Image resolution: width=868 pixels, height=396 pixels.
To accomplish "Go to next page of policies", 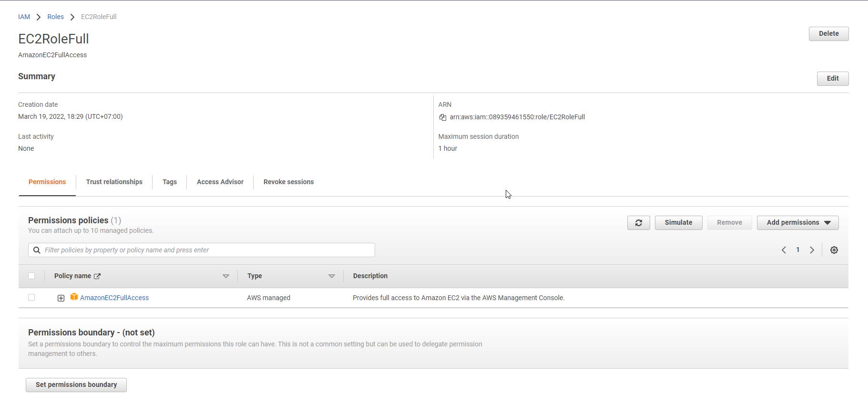I will [812, 250].
